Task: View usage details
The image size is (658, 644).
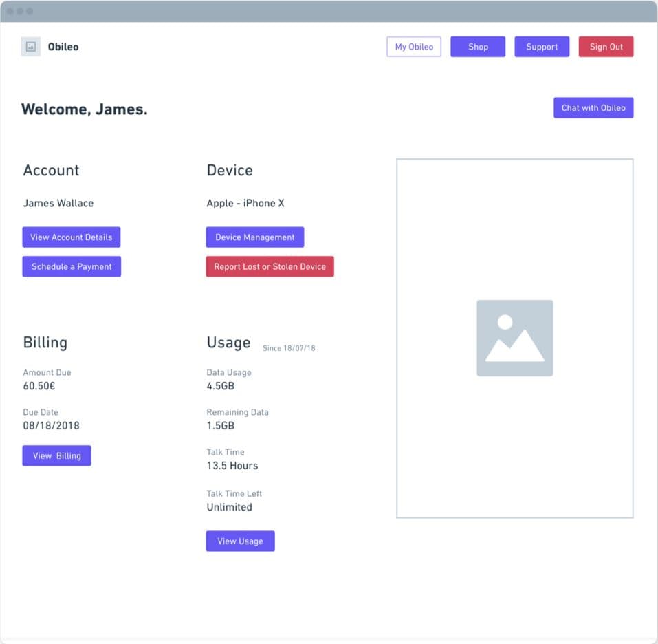Action: coord(240,541)
